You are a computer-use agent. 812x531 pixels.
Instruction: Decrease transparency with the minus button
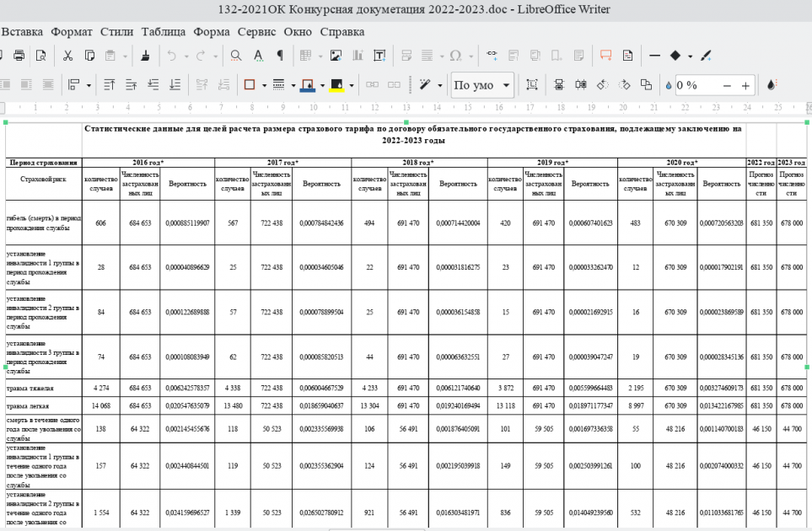[727, 85]
